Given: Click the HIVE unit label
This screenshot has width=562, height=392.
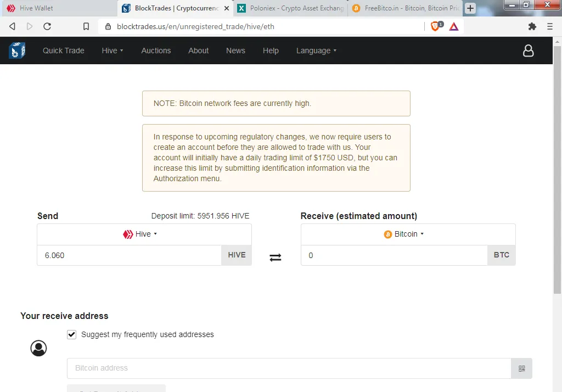Looking at the screenshot, I should [x=237, y=255].
